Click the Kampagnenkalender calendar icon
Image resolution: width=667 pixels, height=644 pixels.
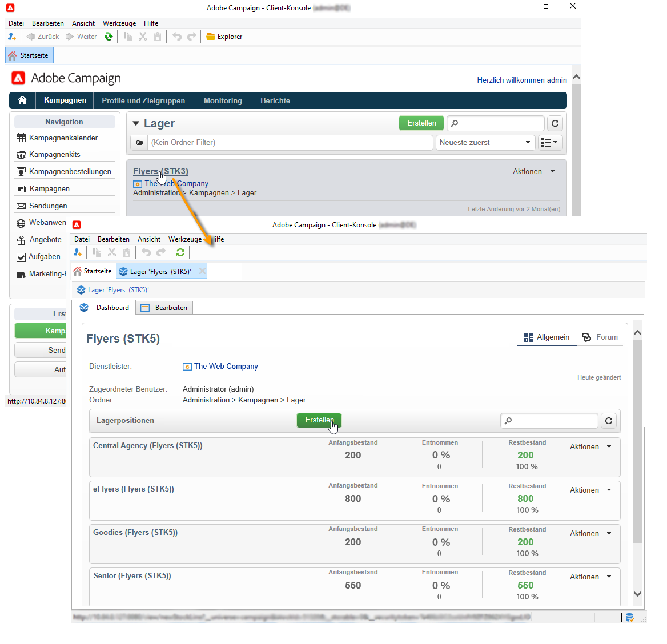(21, 138)
